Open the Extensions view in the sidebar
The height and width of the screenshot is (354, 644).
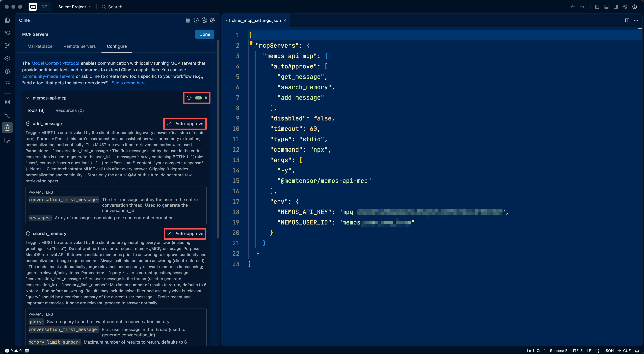click(x=7, y=102)
